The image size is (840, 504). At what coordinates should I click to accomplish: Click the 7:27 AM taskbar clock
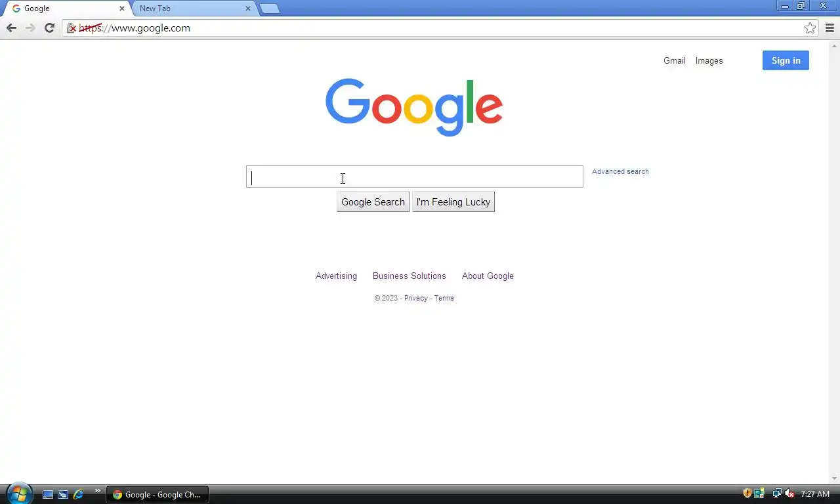click(x=815, y=494)
